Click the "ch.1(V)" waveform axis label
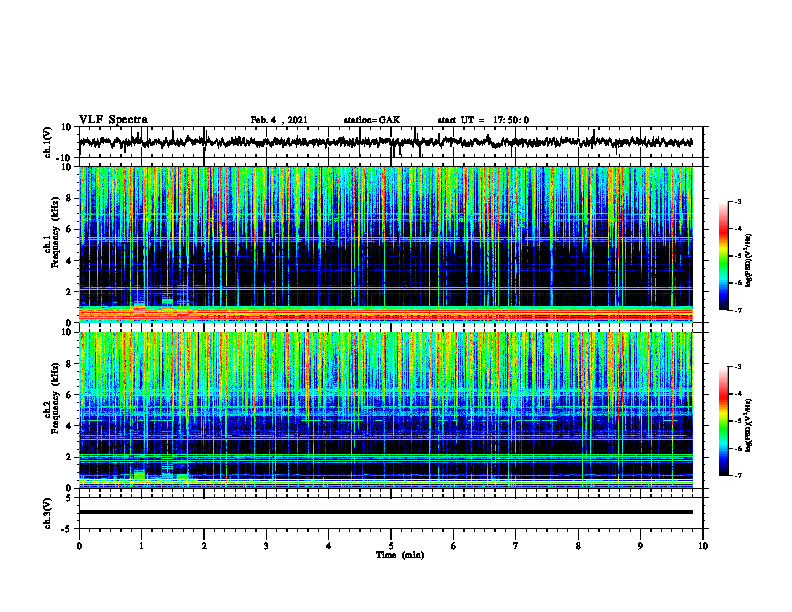Viewport: 792px width, 612px height. point(48,142)
